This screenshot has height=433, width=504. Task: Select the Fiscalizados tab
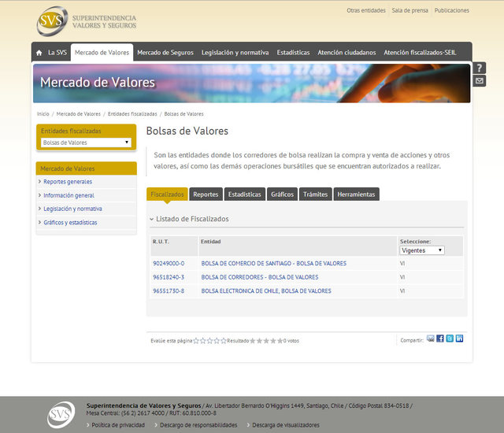click(x=167, y=194)
